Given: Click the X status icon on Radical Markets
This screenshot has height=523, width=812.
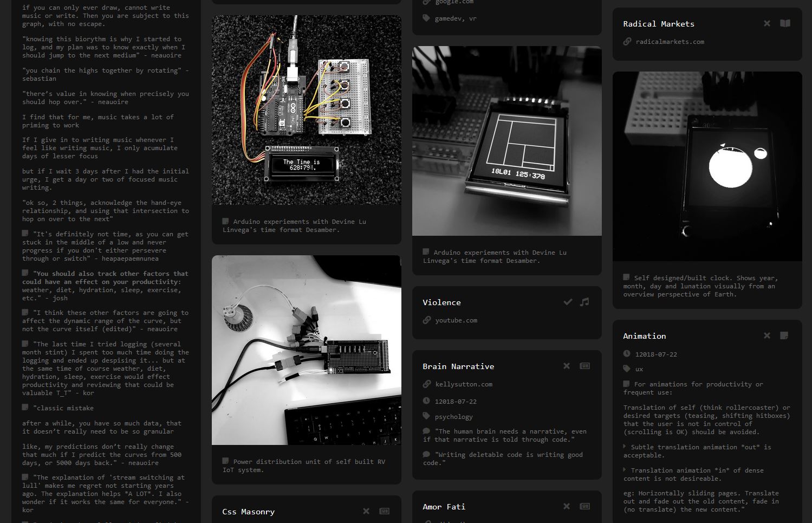Looking at the screenshot, I should [767, 23].
